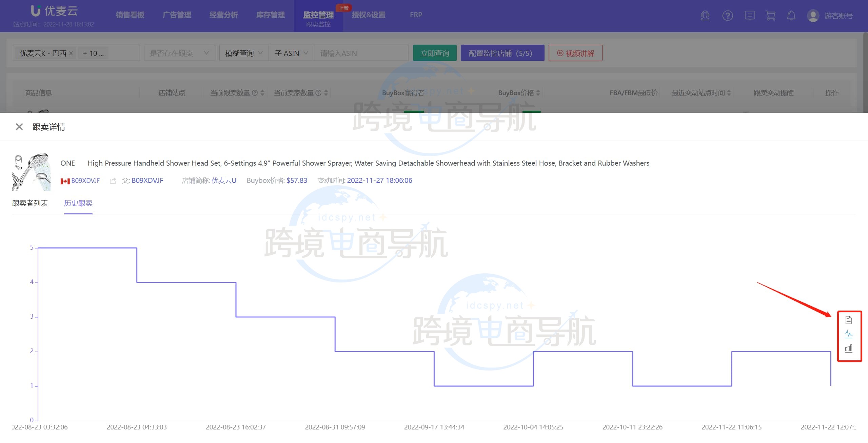
Task: Expand the 模糊查询 dropdown
Action: tap(244, 53)
